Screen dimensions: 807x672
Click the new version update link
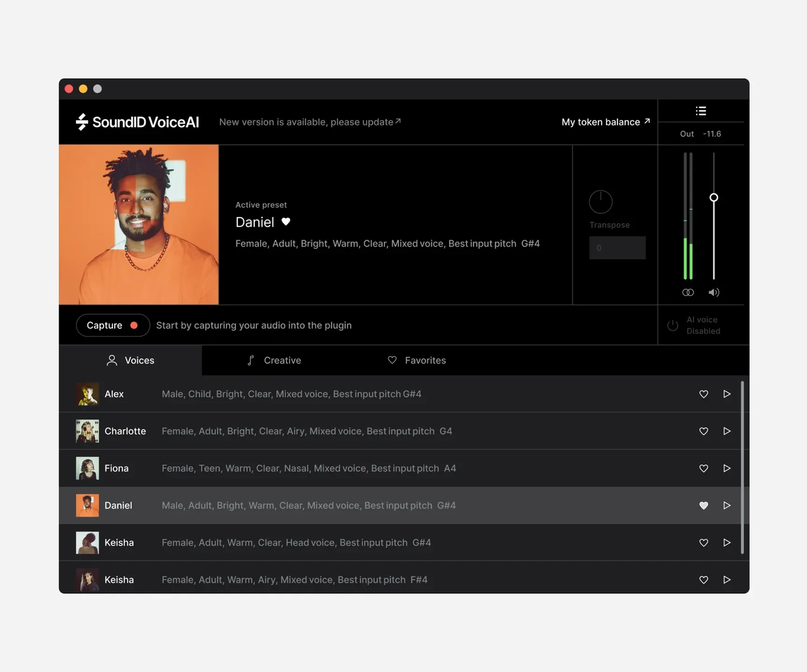(310, 122)
